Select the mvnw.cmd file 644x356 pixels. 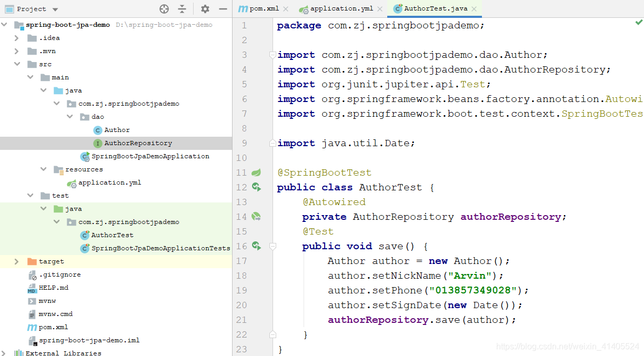coord(55,314)
